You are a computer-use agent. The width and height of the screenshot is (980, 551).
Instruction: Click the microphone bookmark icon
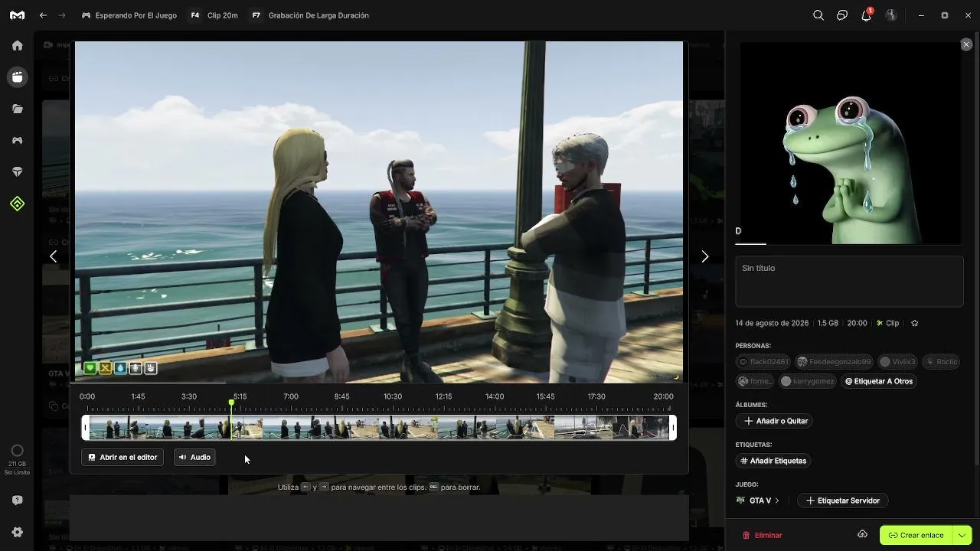136,368
